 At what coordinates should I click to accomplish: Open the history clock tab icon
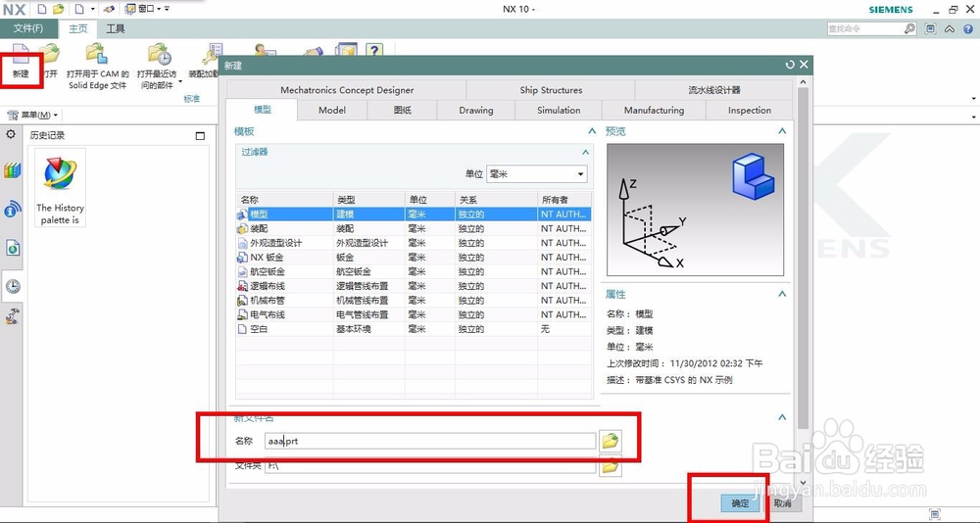(x=13, y=286)
